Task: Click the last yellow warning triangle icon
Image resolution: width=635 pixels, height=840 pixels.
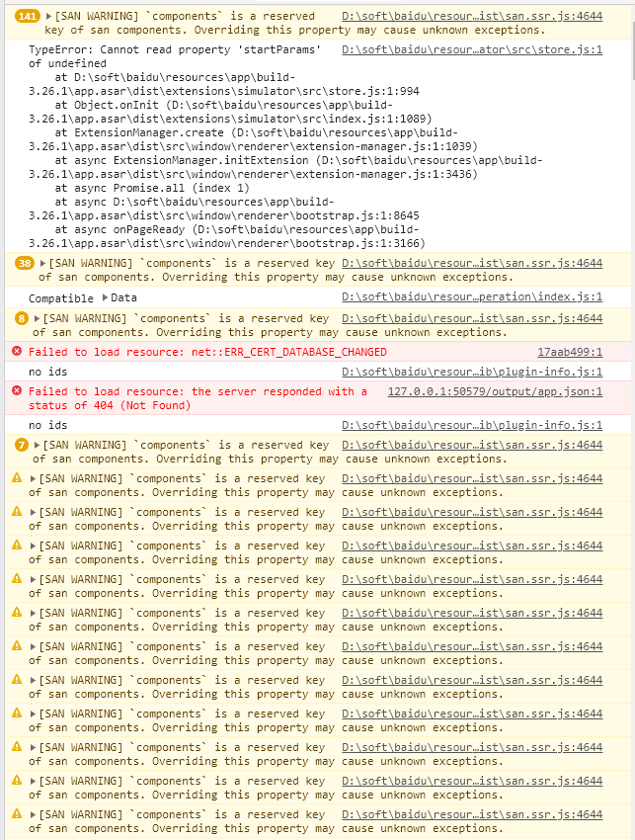Action: 17,813
